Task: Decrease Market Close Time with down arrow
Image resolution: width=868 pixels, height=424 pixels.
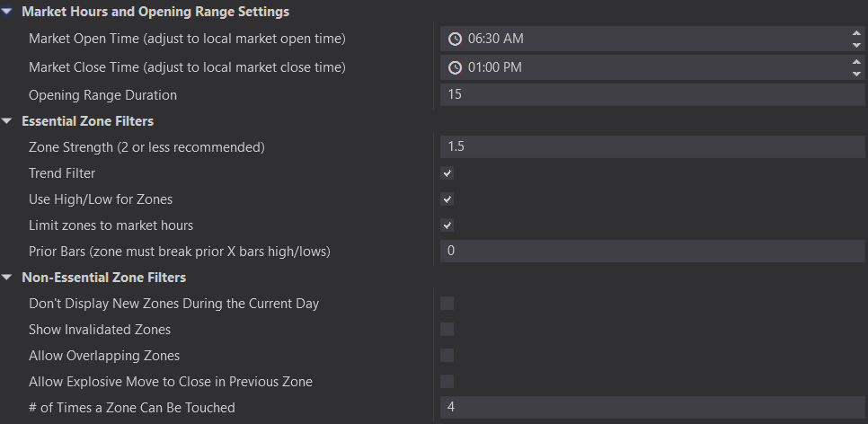Action: click(x=855, y=74)
